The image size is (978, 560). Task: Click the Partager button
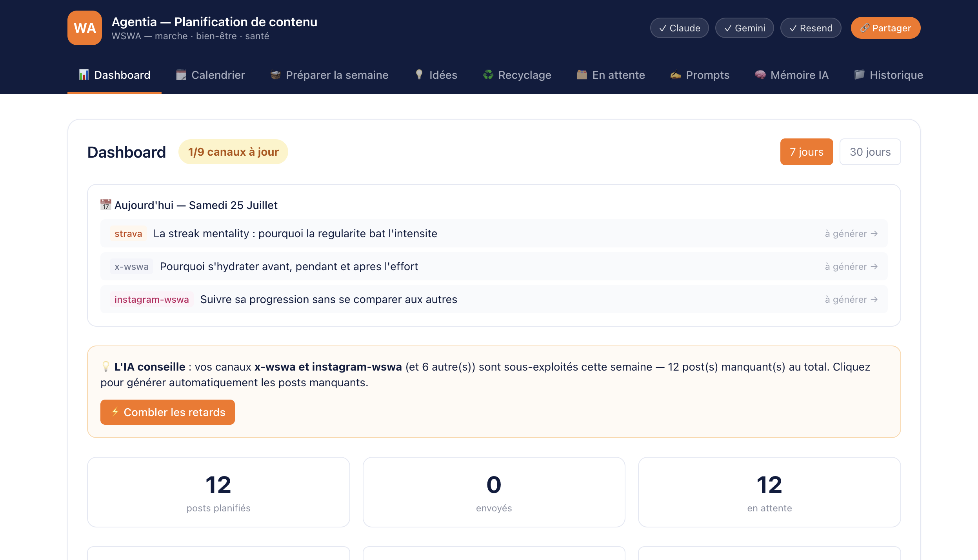(x=885, y=28)
